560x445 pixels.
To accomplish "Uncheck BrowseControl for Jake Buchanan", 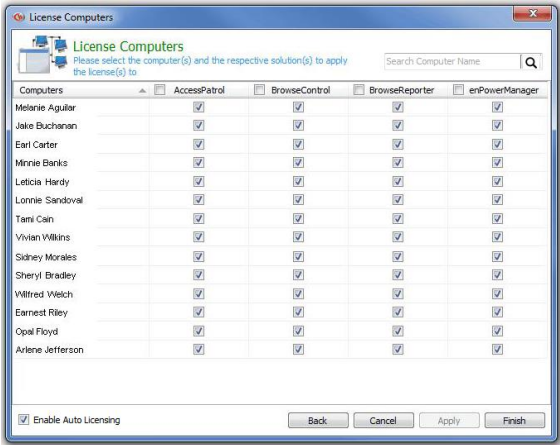I will (298, 125).
